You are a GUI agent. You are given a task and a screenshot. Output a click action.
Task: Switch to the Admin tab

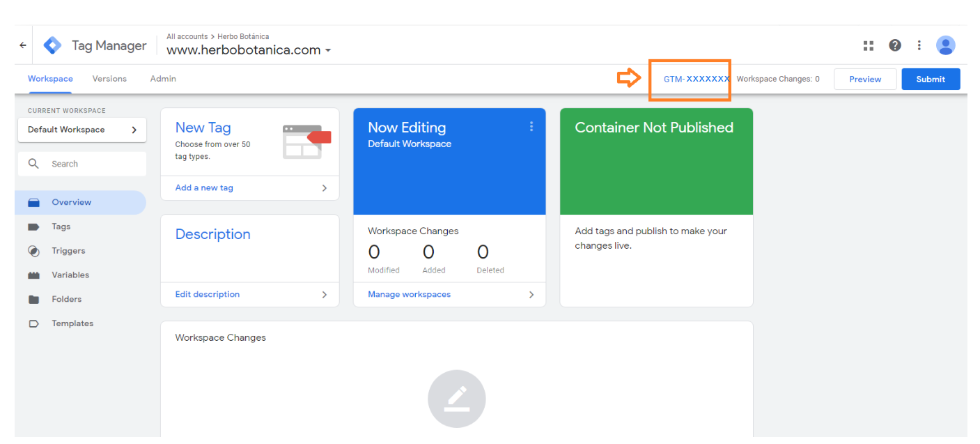click(x=163, y=79)
